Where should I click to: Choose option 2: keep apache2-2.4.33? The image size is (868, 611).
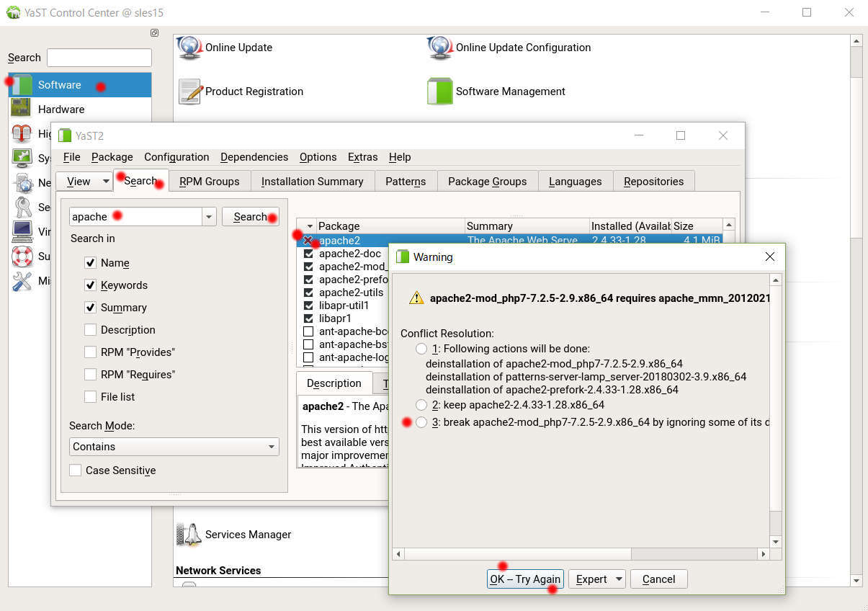[421, 405]
